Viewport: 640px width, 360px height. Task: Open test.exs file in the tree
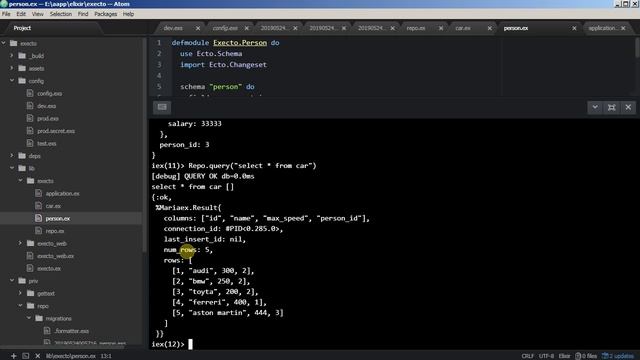pos(47,144)
